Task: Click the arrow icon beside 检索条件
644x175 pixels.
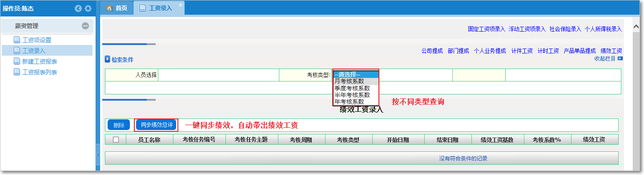Action: tap(107, 59)
